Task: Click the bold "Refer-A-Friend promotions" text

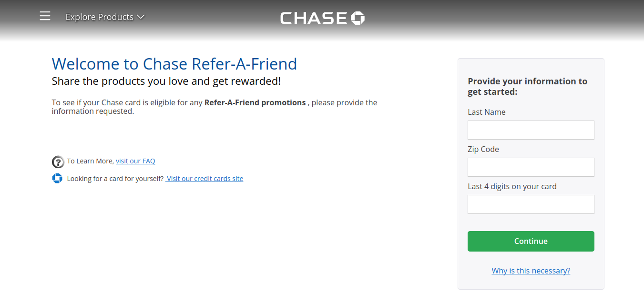Action: coord(255,102)
